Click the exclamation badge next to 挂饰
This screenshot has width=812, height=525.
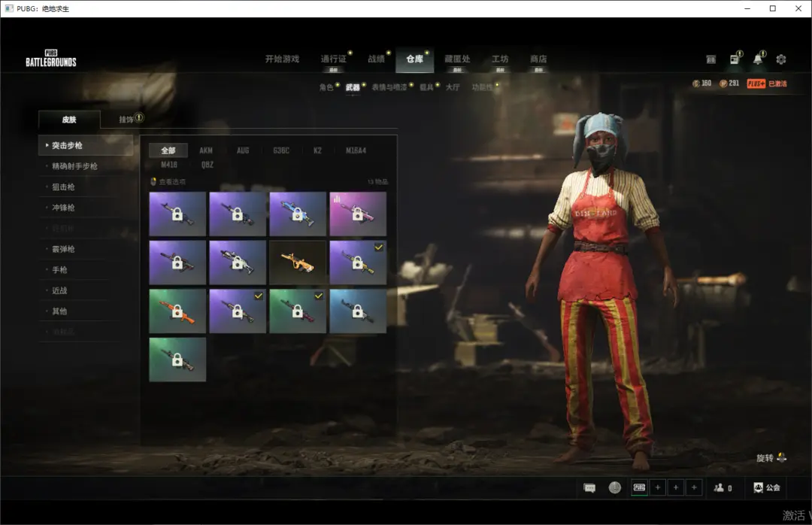coord(139,117)
